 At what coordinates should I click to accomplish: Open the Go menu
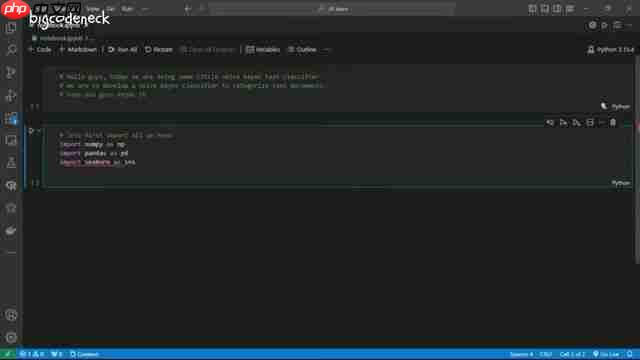click(x=110, y=9)
